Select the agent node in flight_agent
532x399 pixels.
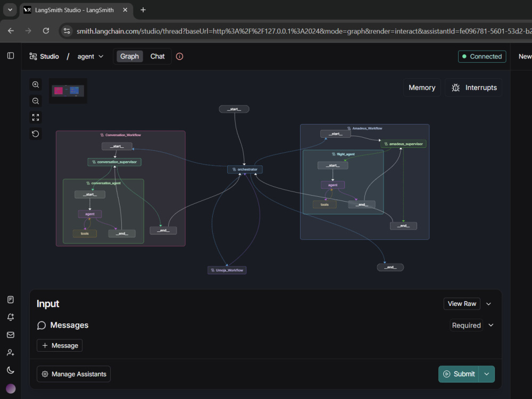point(333,185)
